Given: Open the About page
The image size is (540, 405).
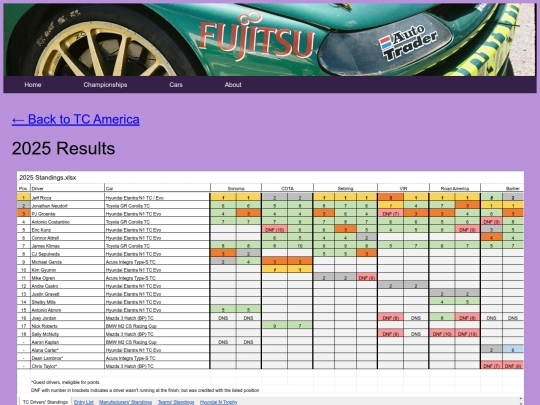Looking at the screenshot, I should (x=233, y=85).
